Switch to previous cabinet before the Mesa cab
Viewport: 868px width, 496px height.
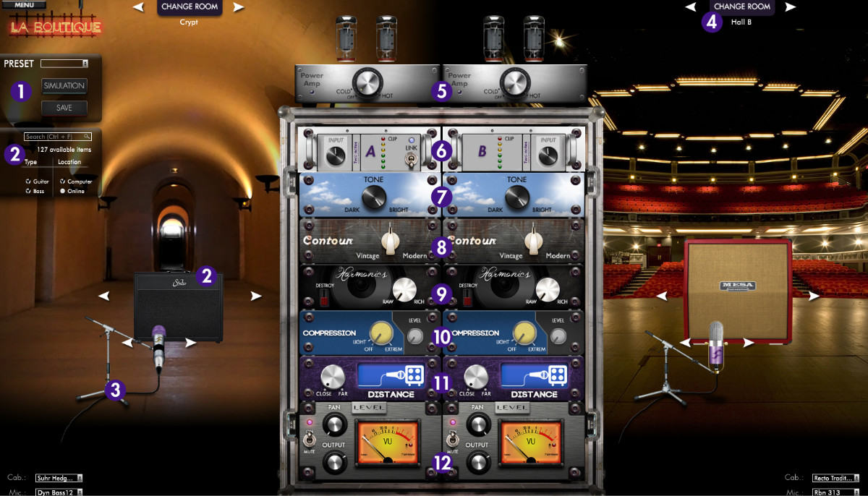click(662, 296)
